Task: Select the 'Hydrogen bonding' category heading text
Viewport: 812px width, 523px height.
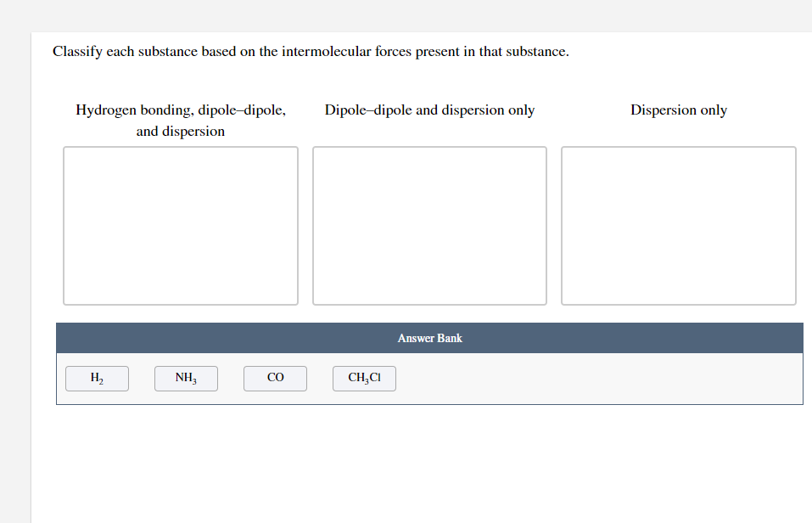Action: 181,120
